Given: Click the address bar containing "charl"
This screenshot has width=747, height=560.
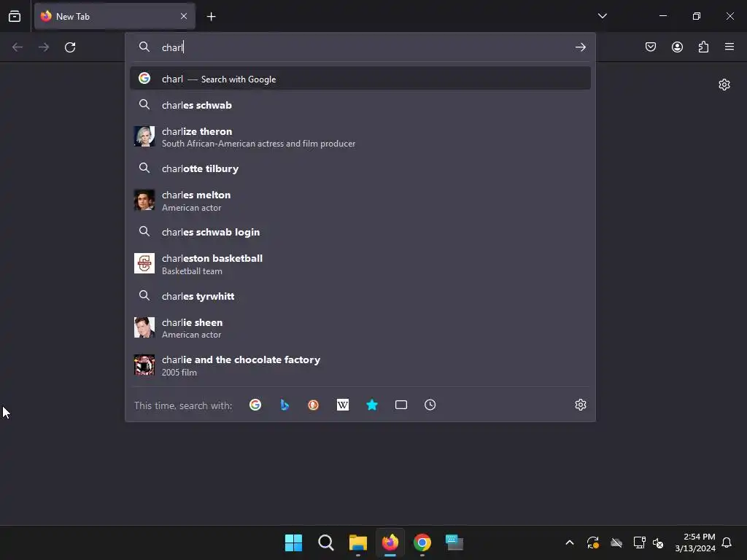Looking at the screenshot, I should point(360,47).
